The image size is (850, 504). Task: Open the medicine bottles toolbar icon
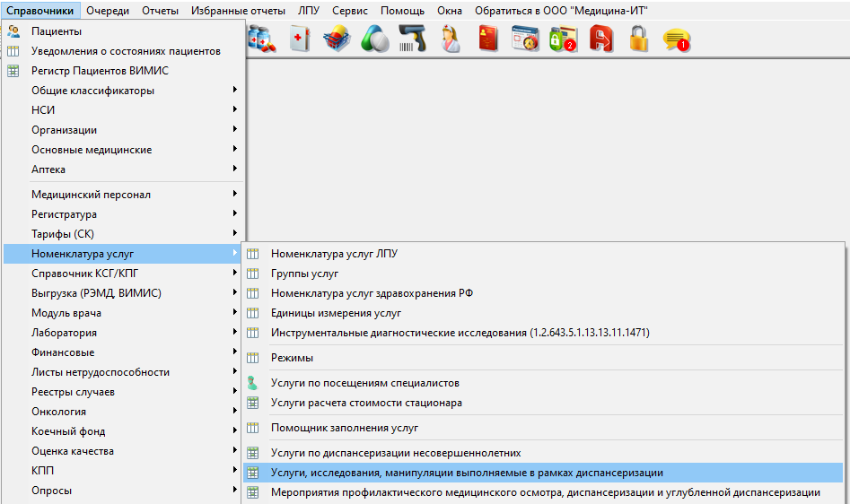coord(261,39)
